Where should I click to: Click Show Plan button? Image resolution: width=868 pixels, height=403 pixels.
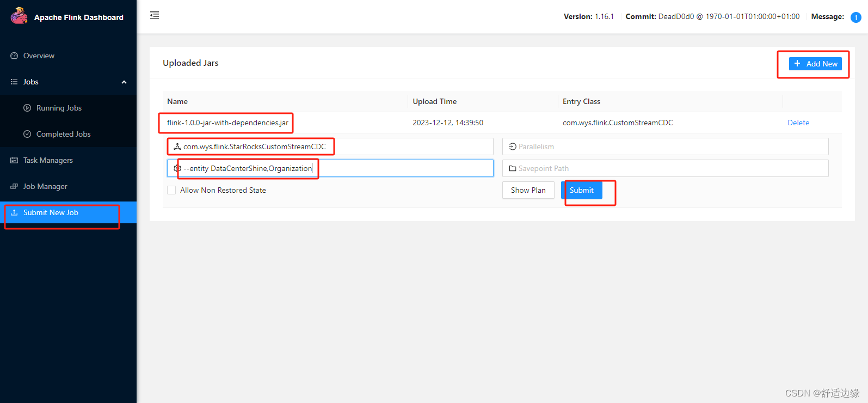click(528, 190)
